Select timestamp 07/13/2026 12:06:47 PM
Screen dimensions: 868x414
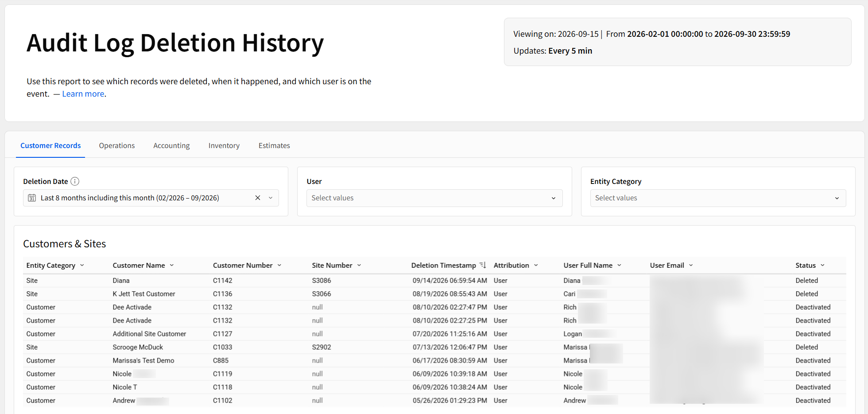pyautogui.click(x=449, y=347)
